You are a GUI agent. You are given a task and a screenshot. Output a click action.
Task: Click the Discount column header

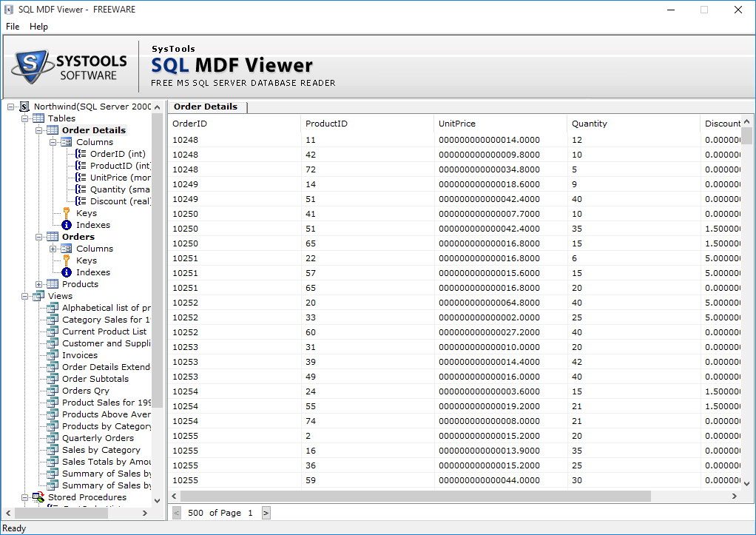click(x=721, y=124)
